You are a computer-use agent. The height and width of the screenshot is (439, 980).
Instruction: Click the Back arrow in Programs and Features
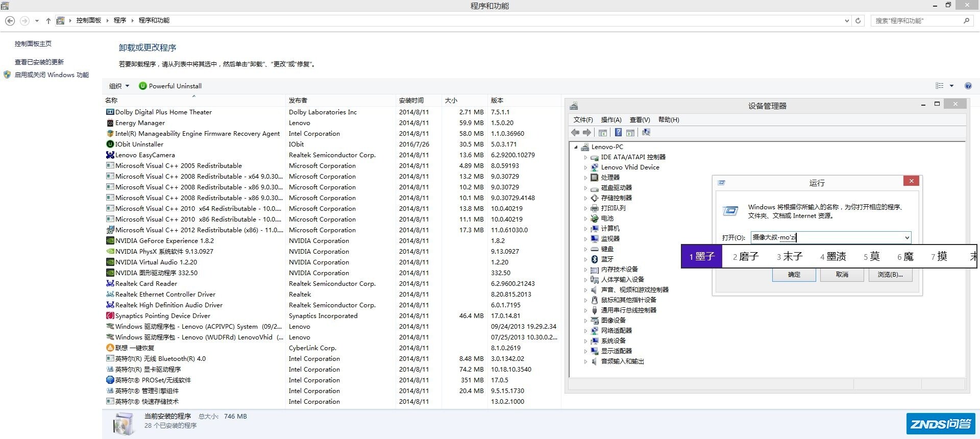click(10, 20)
